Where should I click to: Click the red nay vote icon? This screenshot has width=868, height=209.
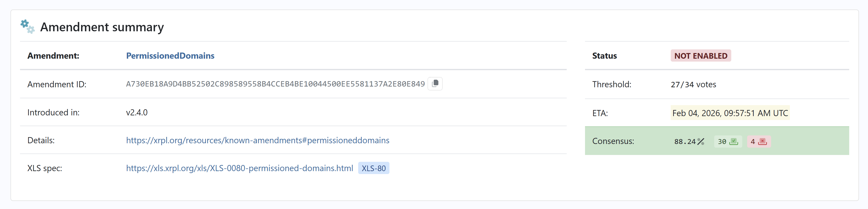tap(763, 142)
